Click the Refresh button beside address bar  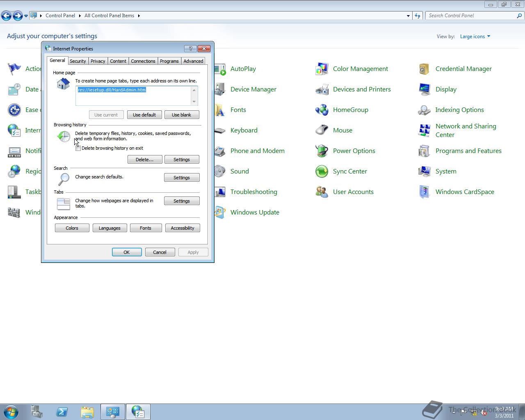point(418,16)
